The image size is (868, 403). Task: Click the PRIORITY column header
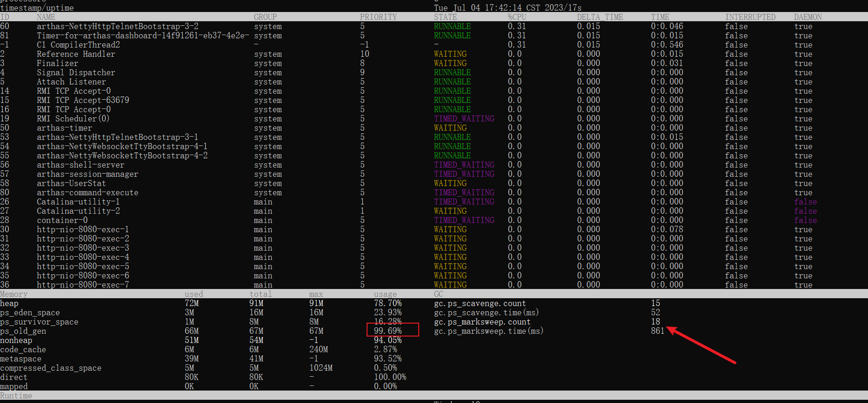coord(378,17)
